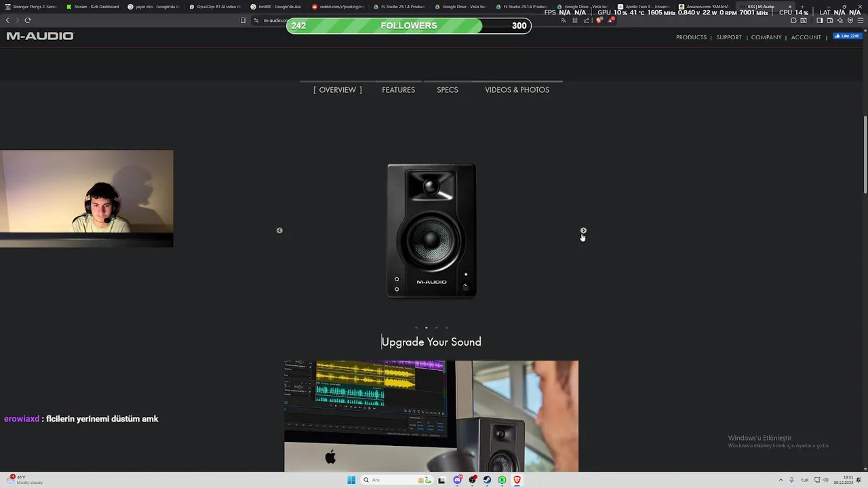Switch to Stranger Things browser tab
This screenshot has width=868, height=488.
pos(31,7)
